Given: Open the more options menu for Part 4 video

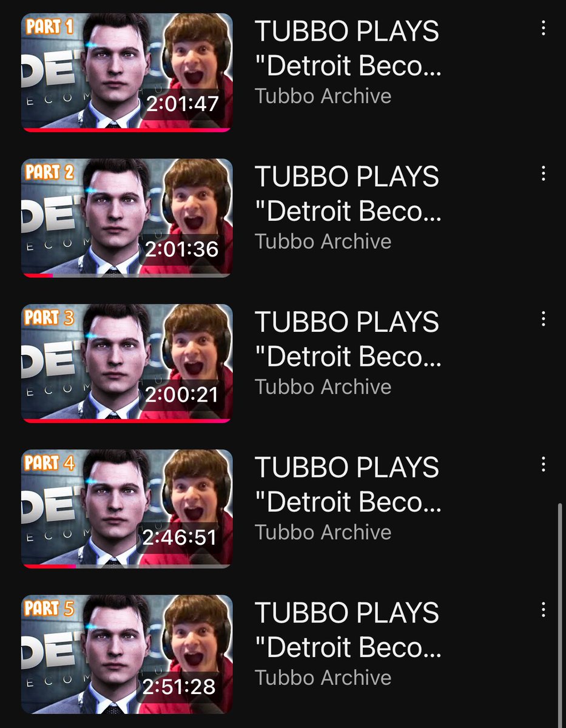Looking at the screenshot, I should (543, 465).
